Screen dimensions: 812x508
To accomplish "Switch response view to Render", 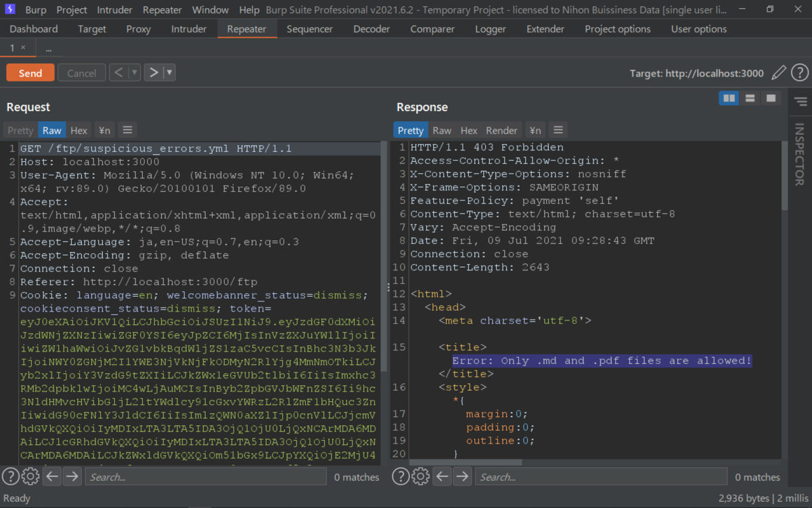I will click(501, 130).
